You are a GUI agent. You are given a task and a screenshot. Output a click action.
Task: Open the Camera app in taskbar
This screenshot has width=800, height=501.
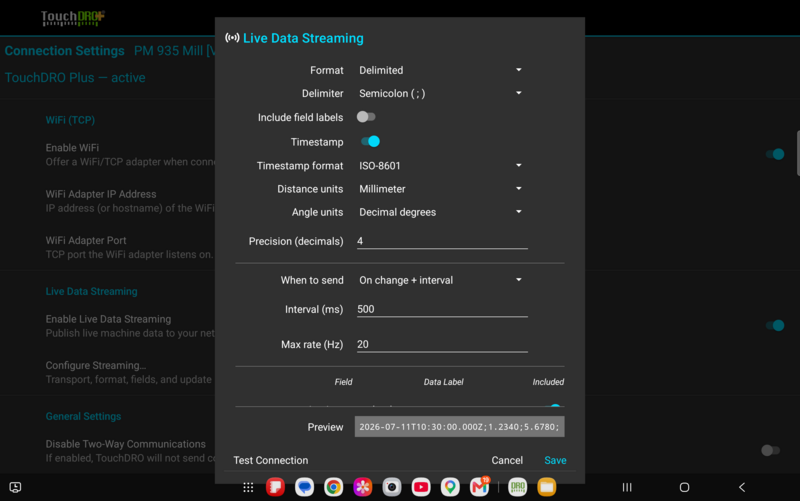(392, 487)
